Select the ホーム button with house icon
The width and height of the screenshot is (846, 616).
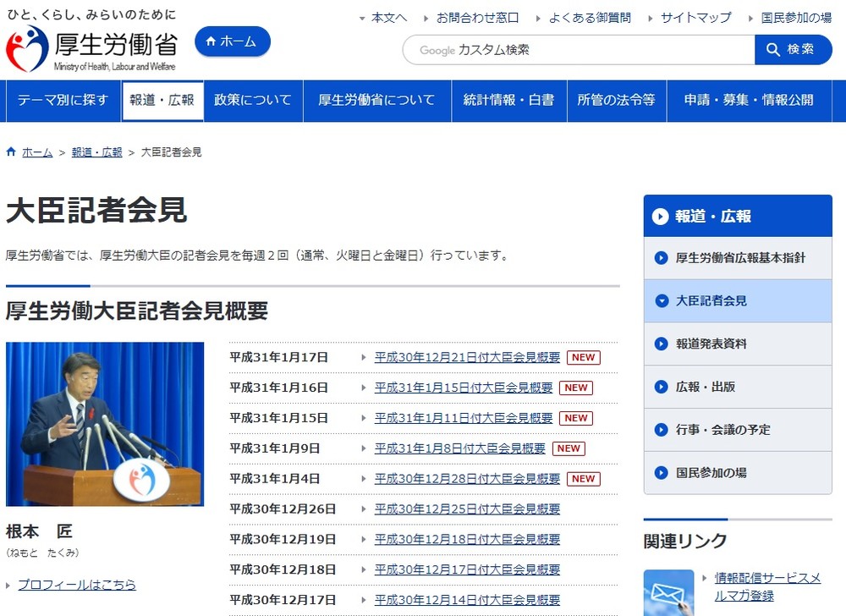coord(232,41)
